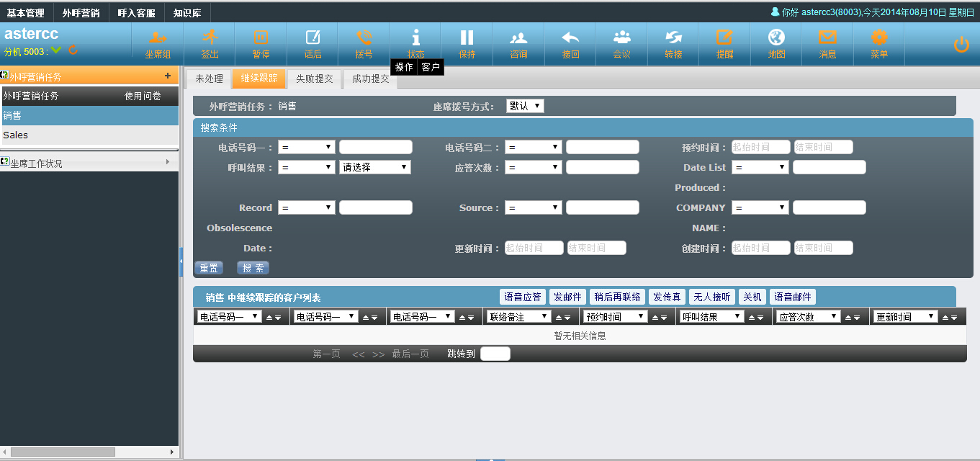Click the 保持 hold call icon
This screenshot has height=461, width=980.
click(467, 38)
